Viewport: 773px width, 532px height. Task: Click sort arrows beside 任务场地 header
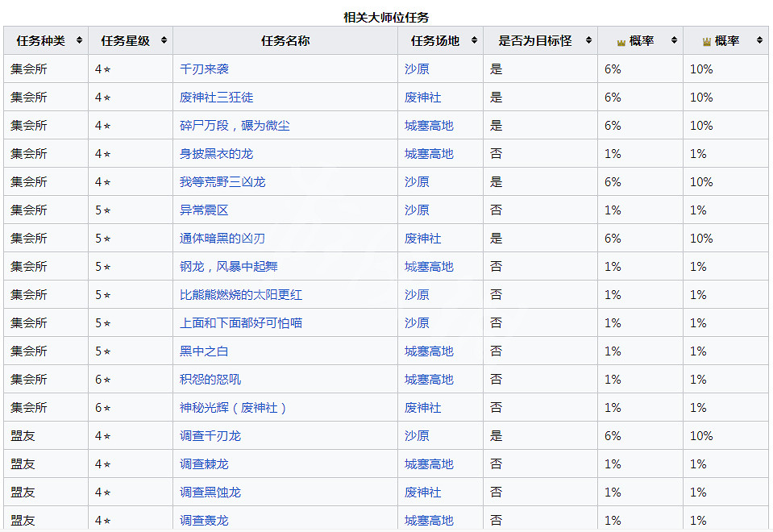point(474,40)
